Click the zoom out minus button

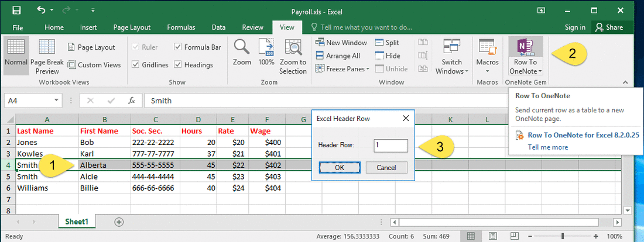click(530, 236)
